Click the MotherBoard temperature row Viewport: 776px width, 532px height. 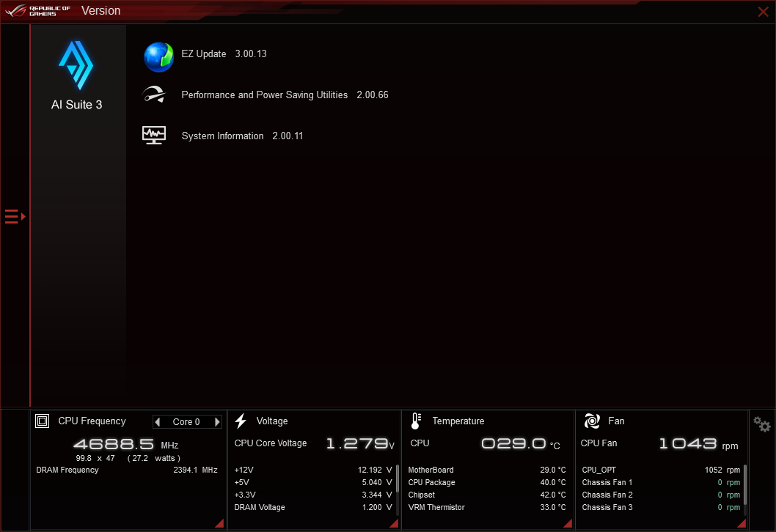pyautogui.click(x=487, y=470)
